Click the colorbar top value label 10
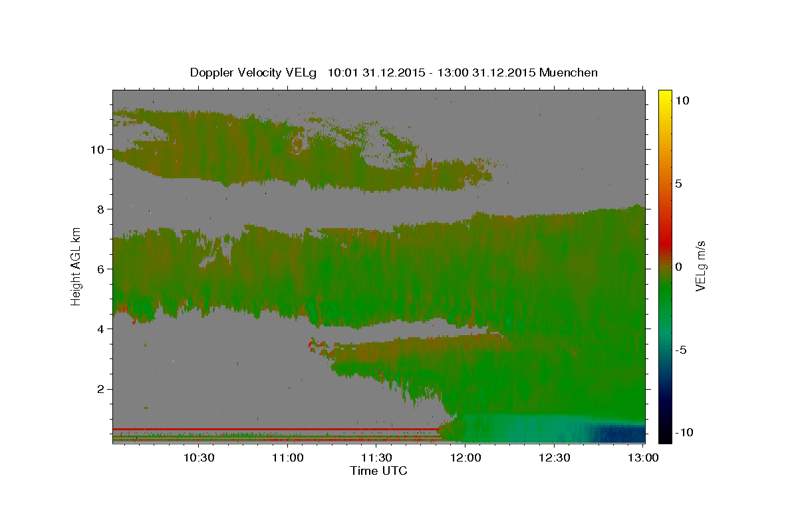The width and height of the screenshot is (798, 532). pos(681,100)
